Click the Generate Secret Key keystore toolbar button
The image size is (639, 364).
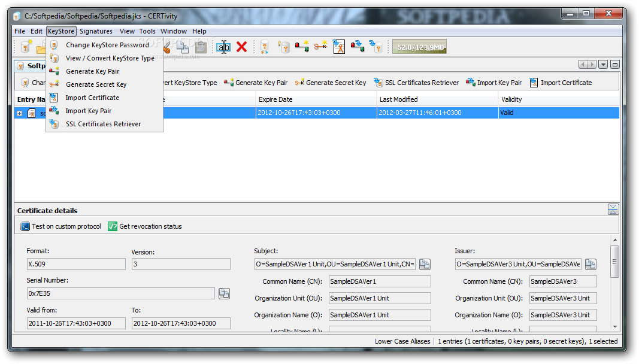coord(331,83)
